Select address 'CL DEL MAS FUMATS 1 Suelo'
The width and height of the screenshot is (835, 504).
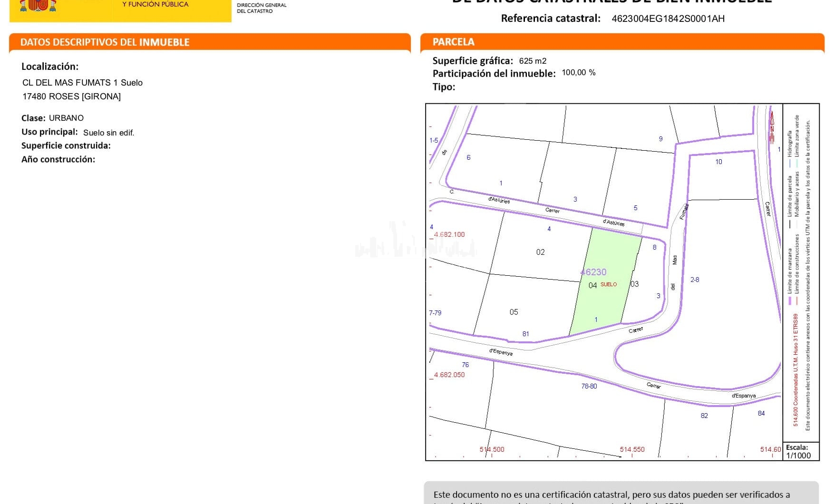82,83
